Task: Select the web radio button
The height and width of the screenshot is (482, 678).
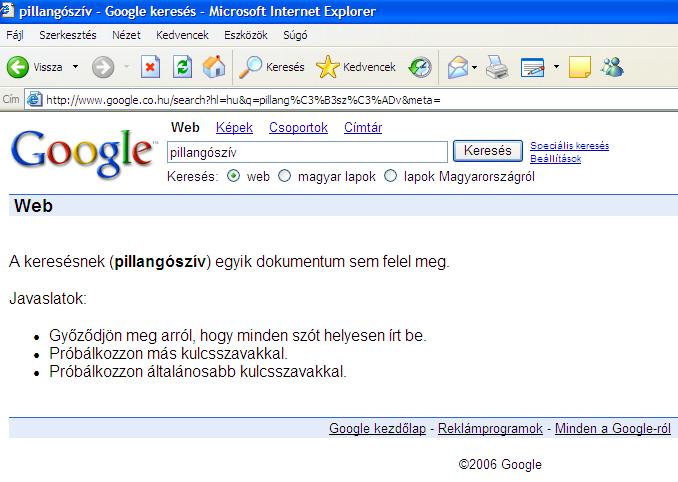Action: [x=233, y=176]
